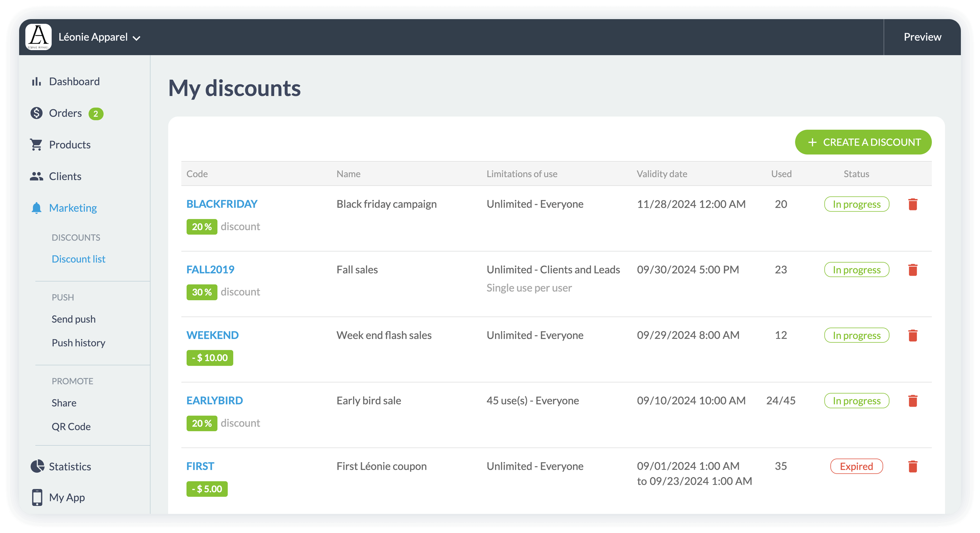Screen dimensions: 980x533
Task: Go to Dashboard in the sidebar
Action: [x=74, y=81]
